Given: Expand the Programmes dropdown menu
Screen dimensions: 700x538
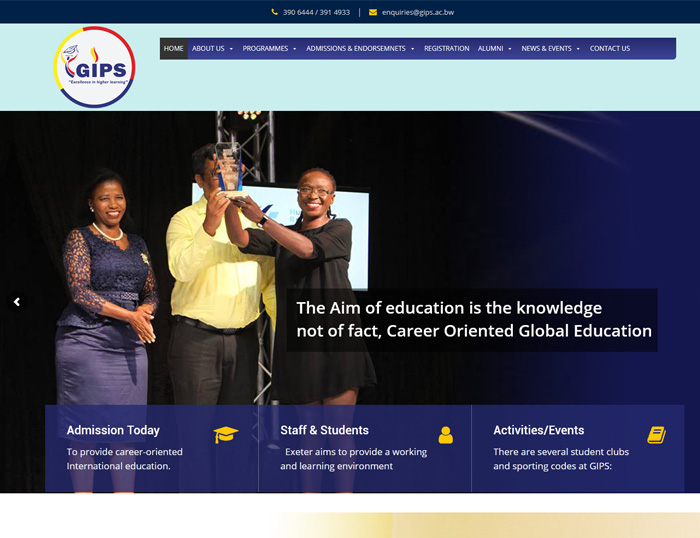Looking at the screenshot, I should coord(269,48).
